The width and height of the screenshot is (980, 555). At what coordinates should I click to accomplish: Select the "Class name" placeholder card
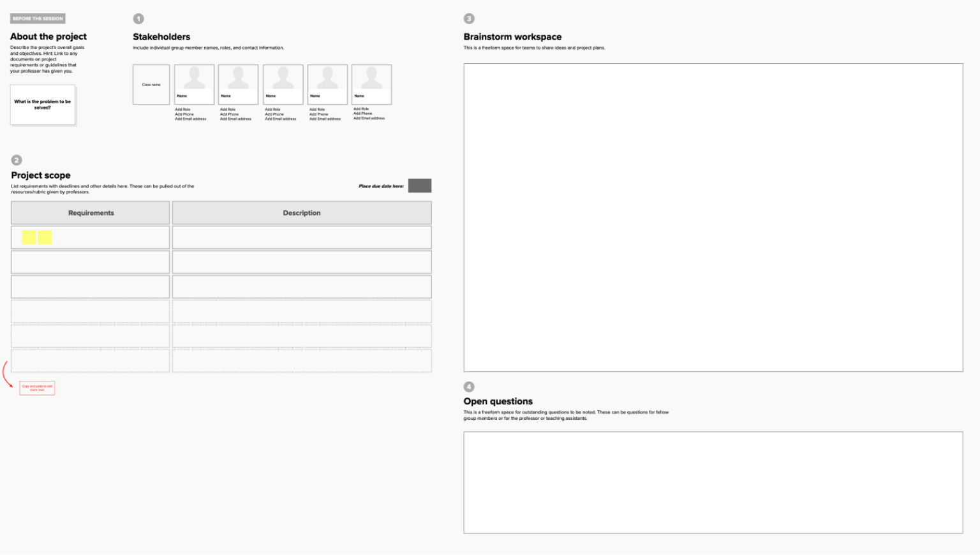(151, 84)
